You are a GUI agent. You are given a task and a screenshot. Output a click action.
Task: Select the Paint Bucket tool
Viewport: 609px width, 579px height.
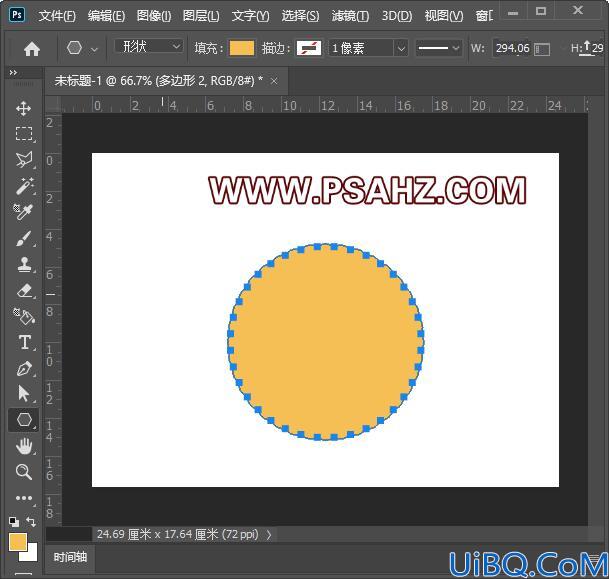click(x=24, y=316)
